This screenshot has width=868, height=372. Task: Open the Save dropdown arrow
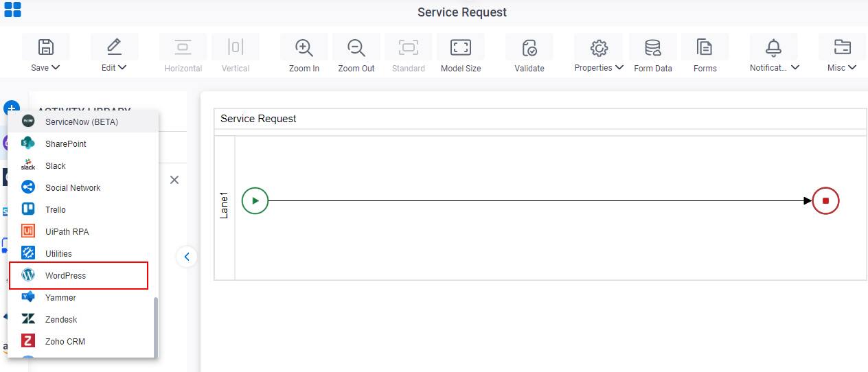tap(56, 67)
